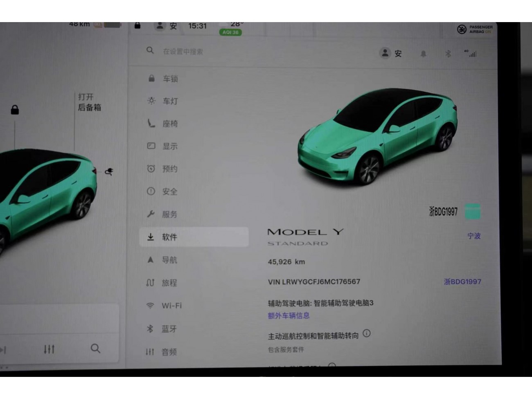Open the notifications bell icon

point(424,54)
